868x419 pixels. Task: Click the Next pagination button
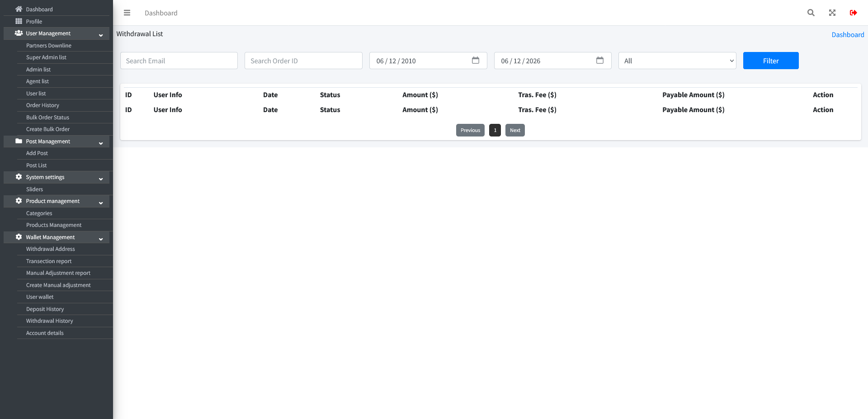[515, 130]
